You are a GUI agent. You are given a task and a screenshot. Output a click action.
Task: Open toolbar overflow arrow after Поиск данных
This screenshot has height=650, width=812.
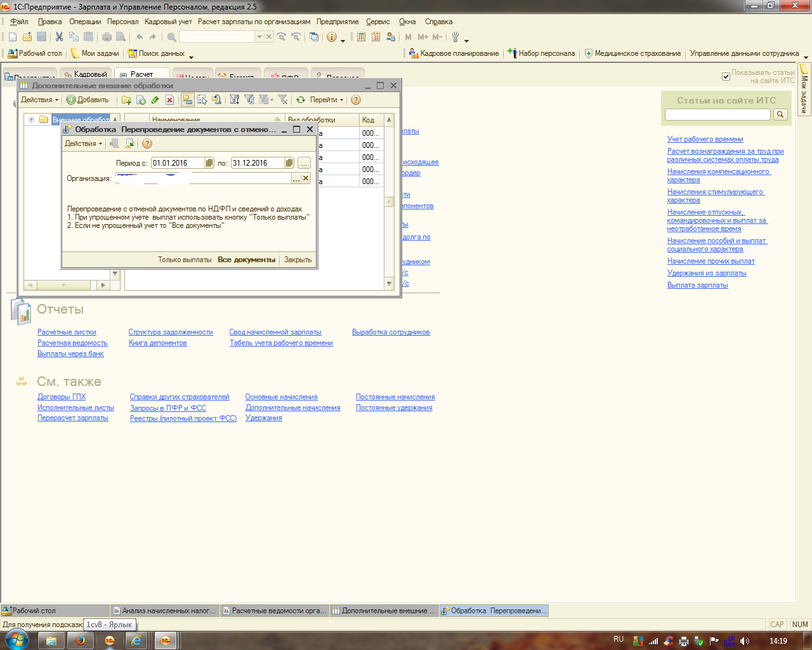191,56
